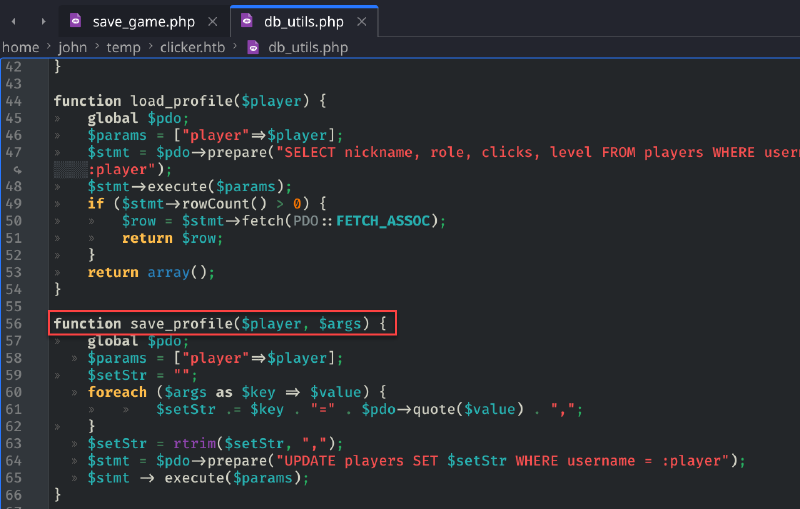Close the db_utils.php tab
The width and height of the screenshot is (800, 509).
[x=362, y=22]
